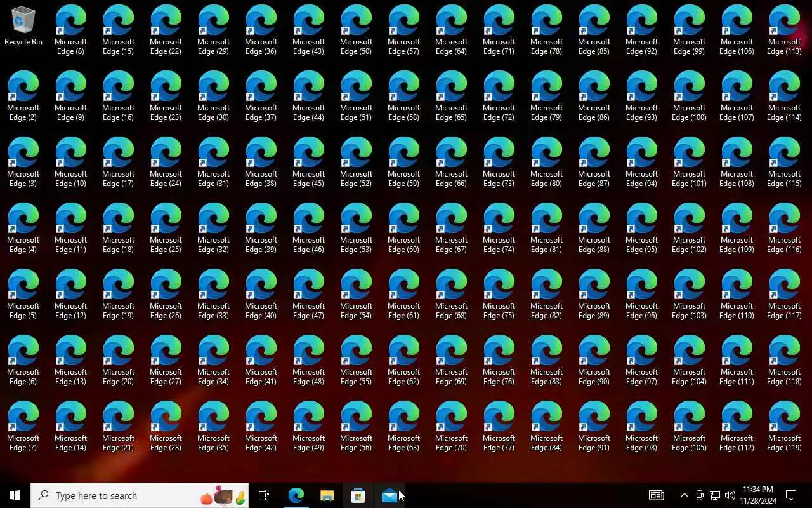Select the Microsoft Edge (69) shortcut

point(452,361)
